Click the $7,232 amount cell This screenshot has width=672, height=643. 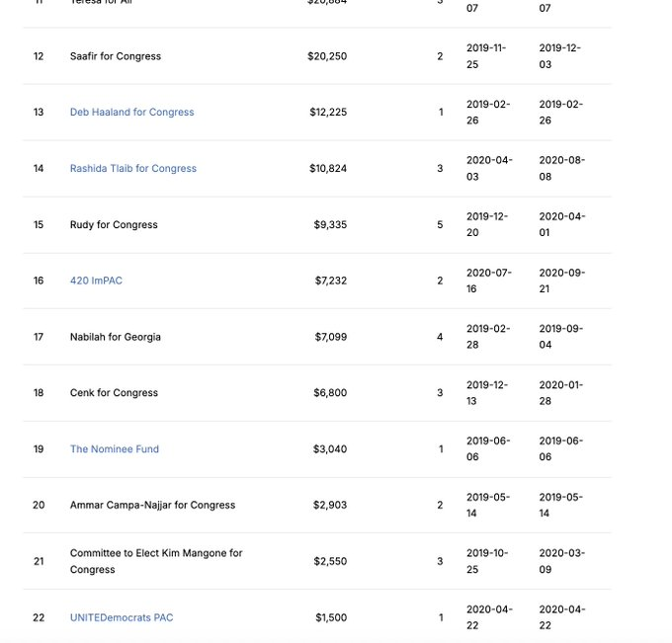(x=331, y=281)
